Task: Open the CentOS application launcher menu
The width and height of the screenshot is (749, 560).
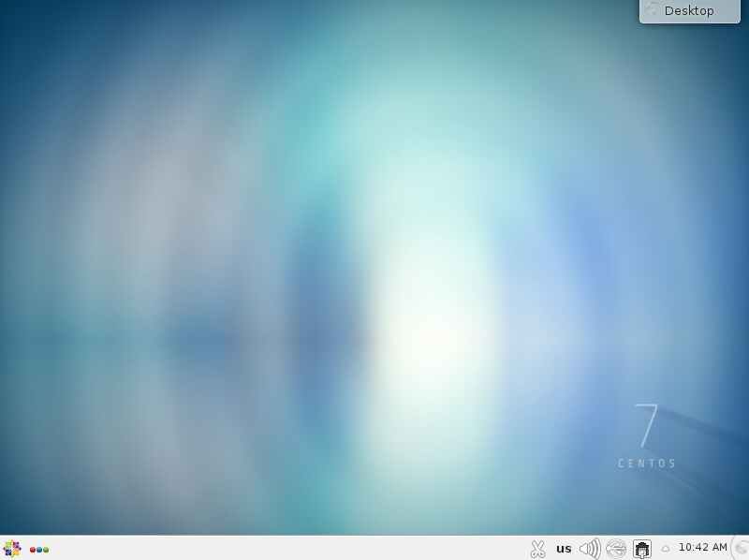Action: click(x=12, y=549)
